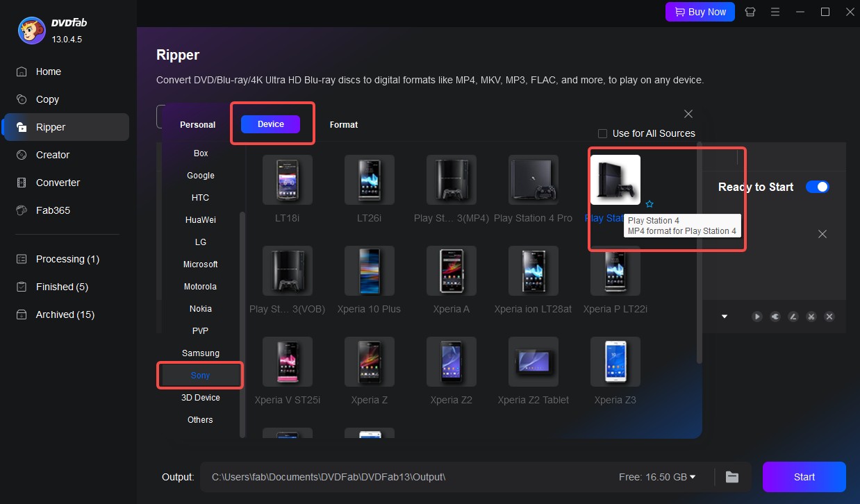Select Box in the brand list
860x504 pixels.
tap(201, 153)
